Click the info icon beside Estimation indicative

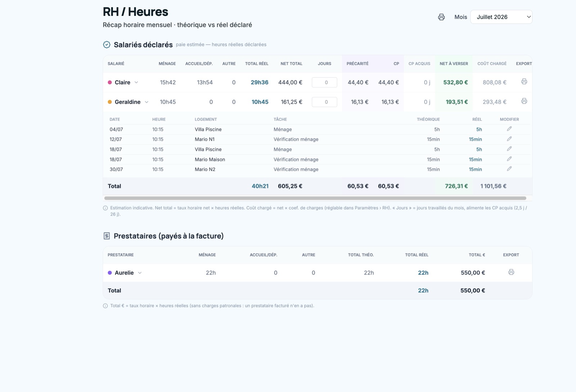[105, 208]
